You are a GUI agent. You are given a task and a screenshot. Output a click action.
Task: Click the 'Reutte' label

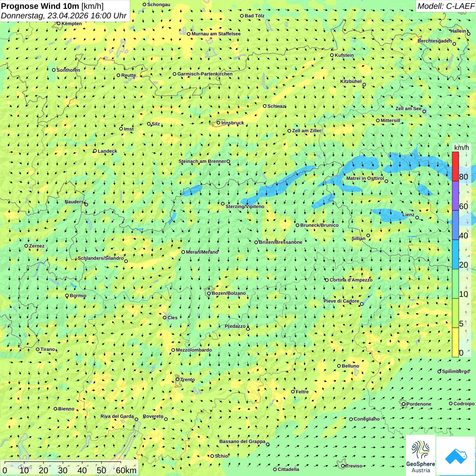click(x=129, y=75)
